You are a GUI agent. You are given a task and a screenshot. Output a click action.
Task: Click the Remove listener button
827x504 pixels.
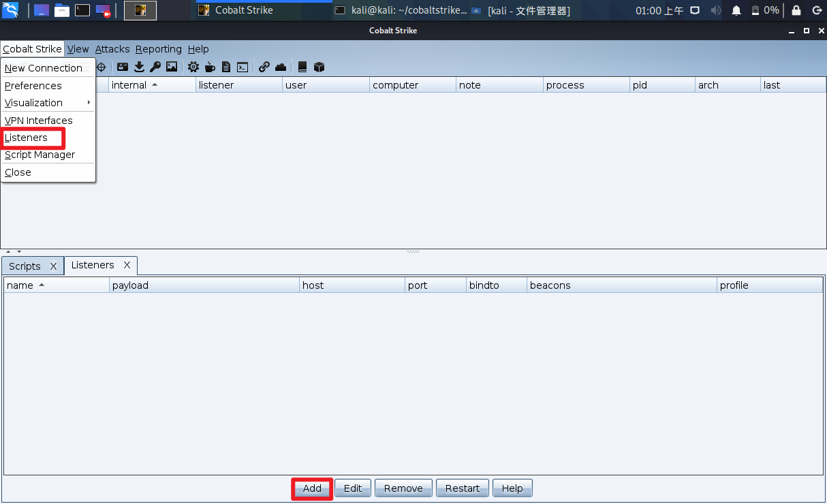click(403, 488)
